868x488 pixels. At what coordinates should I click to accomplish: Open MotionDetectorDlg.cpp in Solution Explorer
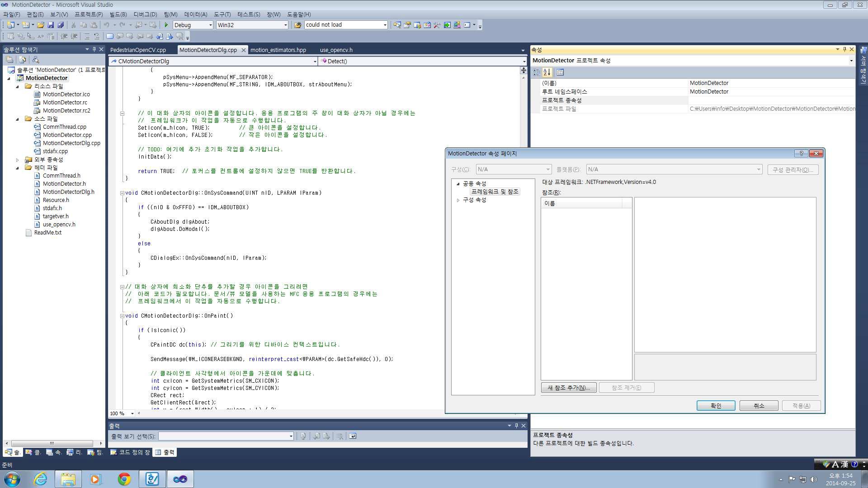point(71,143)
